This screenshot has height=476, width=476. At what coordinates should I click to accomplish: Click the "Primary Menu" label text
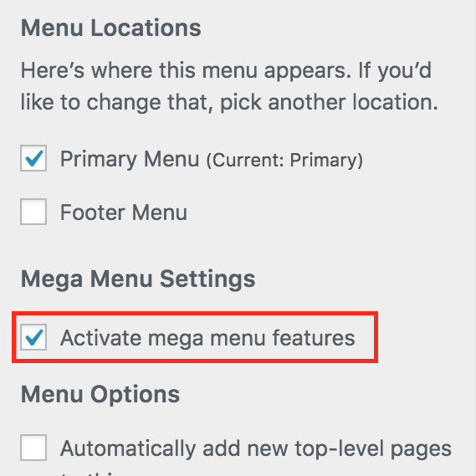tap(130, 159)
